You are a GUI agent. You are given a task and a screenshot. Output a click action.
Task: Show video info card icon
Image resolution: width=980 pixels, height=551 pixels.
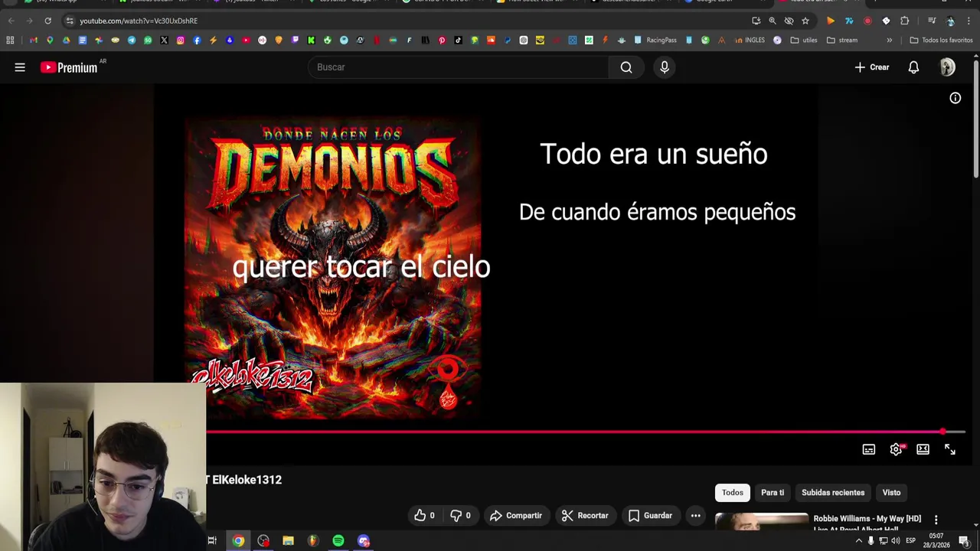[955, 98]
